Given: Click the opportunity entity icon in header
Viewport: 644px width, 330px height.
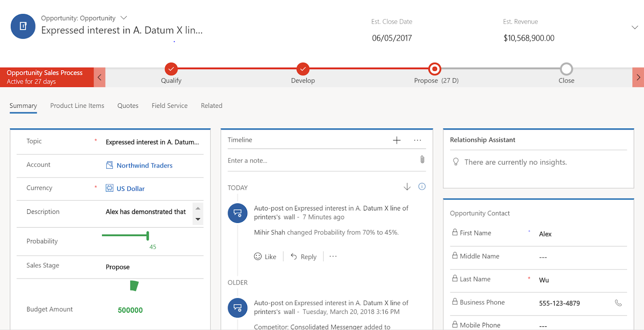Looking at the screenshot, I should [23, 27].
